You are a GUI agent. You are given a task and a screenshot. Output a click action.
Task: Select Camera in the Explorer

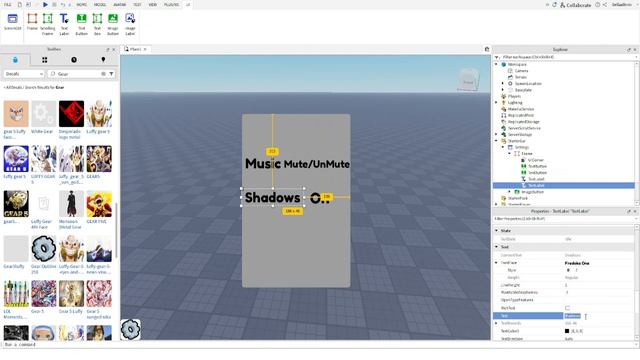pos(521,71)
